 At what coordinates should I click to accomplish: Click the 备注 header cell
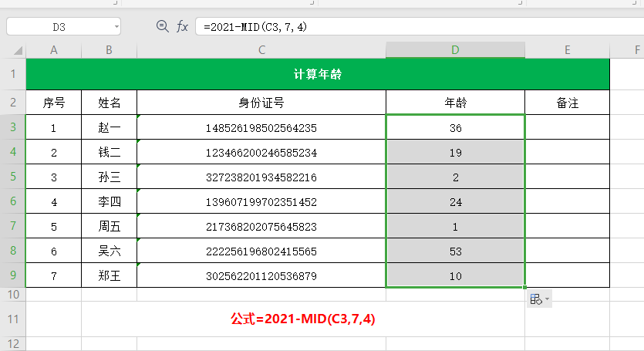(x=567, y=103)
